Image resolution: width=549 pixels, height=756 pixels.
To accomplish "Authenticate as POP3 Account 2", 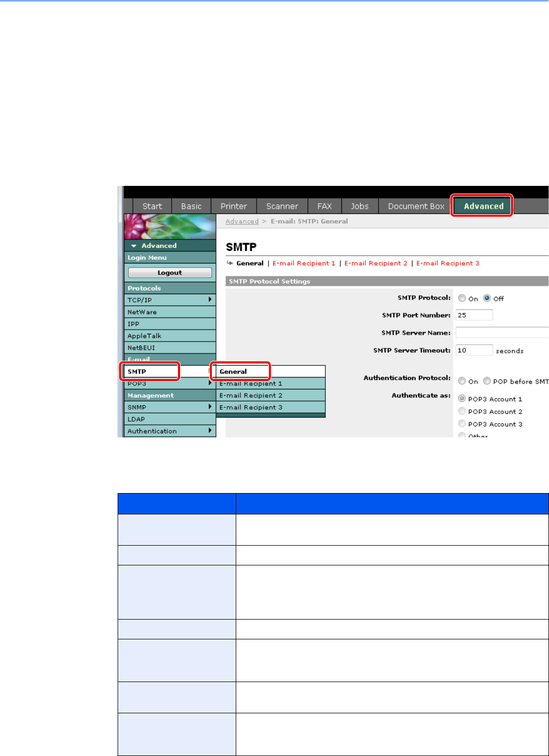I will [462, 411].
